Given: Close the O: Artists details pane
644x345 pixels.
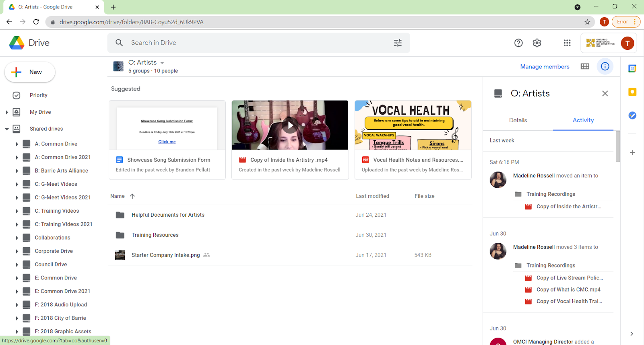Looking at the screenshot, I should (605, 93).
